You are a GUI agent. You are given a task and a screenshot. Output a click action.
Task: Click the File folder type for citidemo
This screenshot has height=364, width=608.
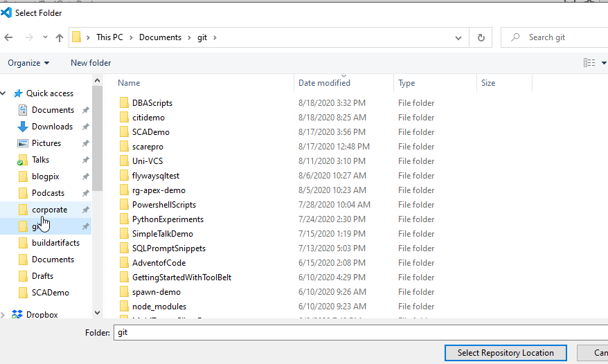tap(416, 118)
